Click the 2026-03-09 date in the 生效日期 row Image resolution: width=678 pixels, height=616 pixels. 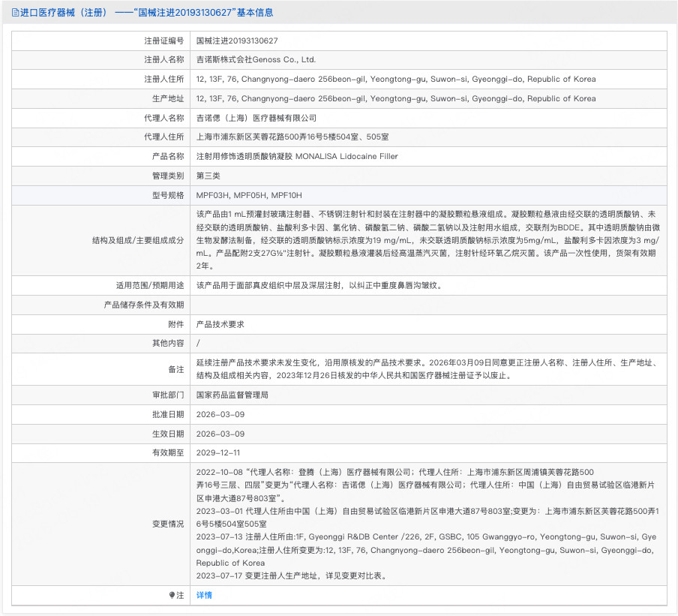coord(220,434)
